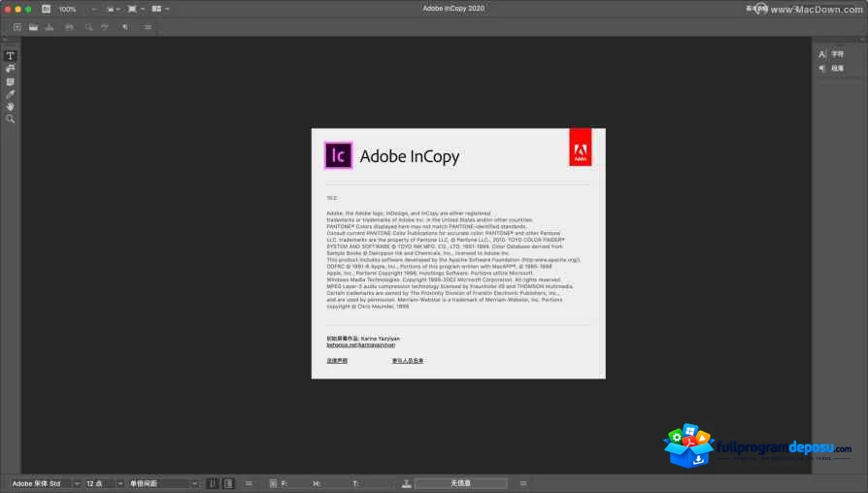
Task: Open the view options dropdown
Action: tap(113, 9)
